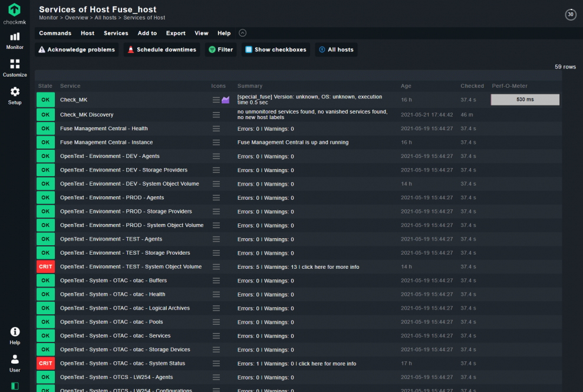
Task: Collapse the page menu with the chevron
Action: (242, 33)
